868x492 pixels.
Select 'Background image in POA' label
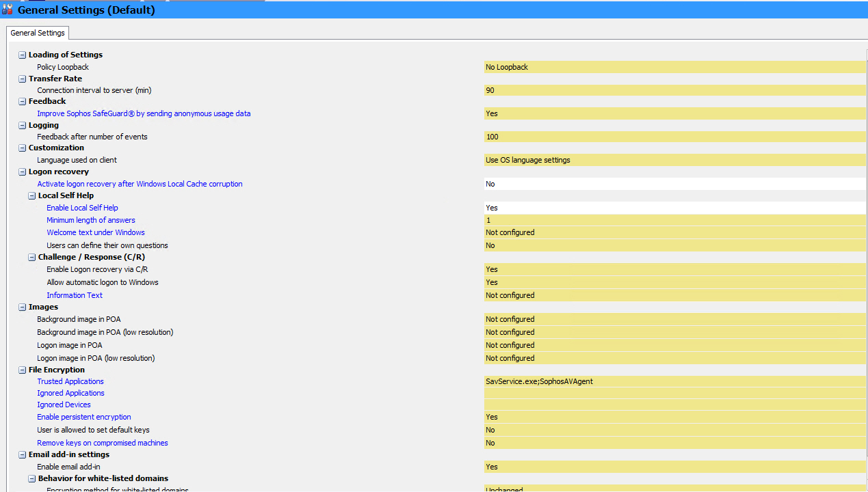79,319
